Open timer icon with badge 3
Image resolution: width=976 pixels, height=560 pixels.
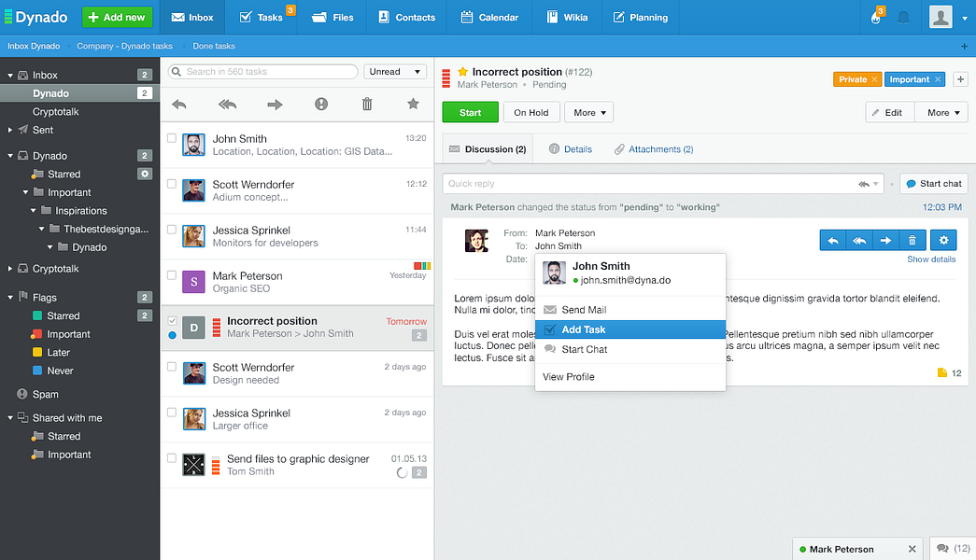pos(876,17)
